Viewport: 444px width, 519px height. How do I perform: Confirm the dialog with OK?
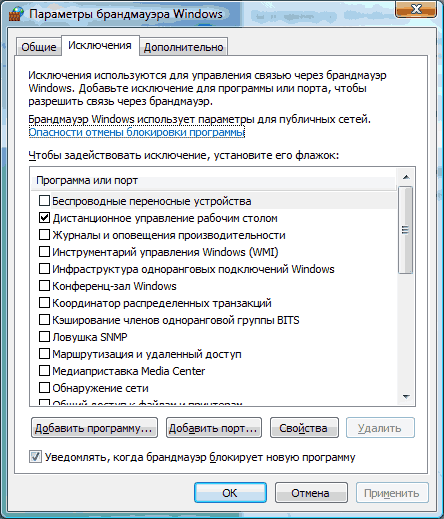[230, 493]
